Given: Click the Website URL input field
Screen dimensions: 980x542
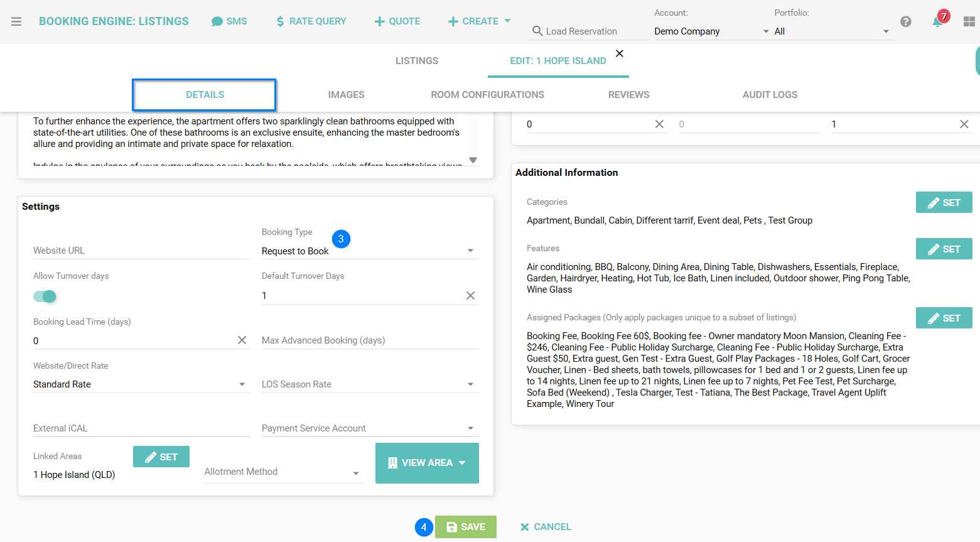Looking at the screenshot, I should tap(141, 251).
